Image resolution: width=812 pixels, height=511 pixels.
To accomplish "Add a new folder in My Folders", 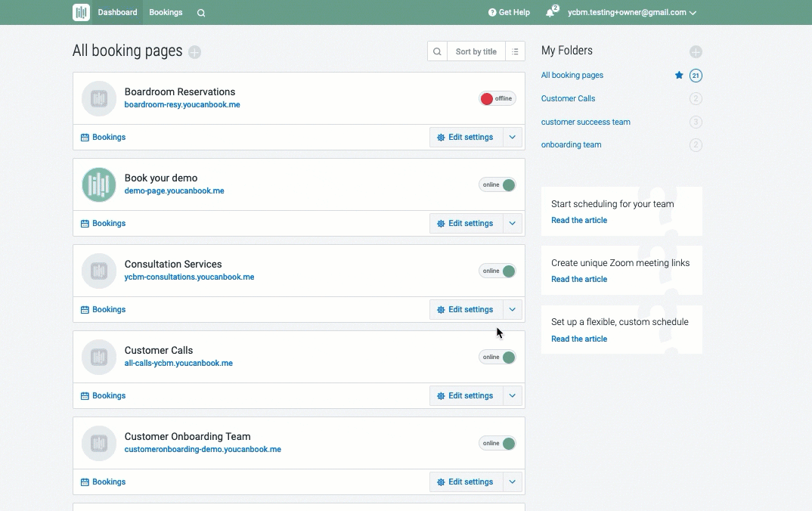I will pos(696,51).
